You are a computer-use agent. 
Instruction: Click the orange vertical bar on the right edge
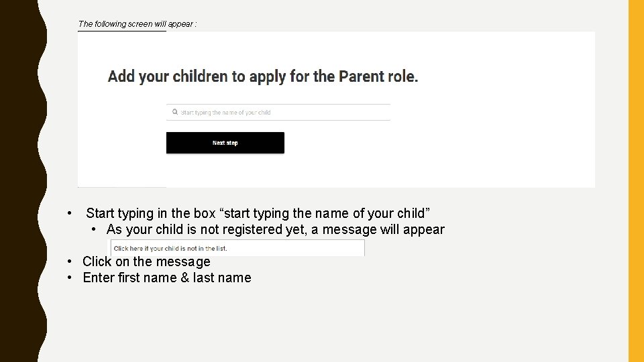pos(636,181)
